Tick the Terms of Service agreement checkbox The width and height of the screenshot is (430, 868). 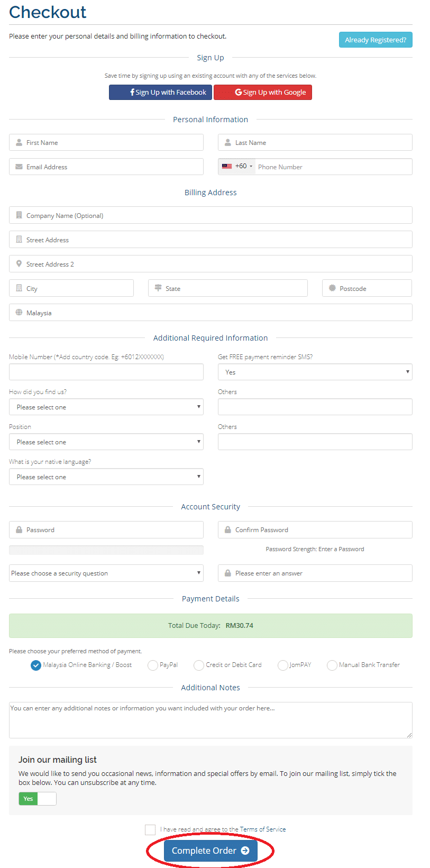(x=150, y=830)
